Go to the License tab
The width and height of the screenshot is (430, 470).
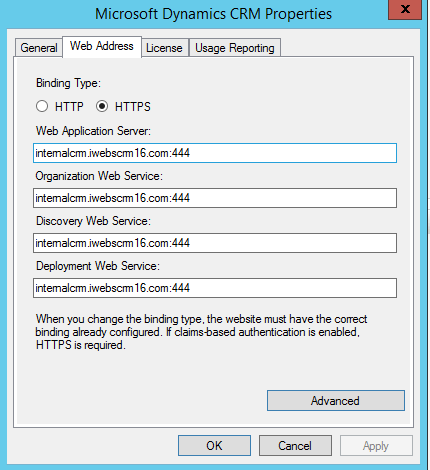pos(165,48)
